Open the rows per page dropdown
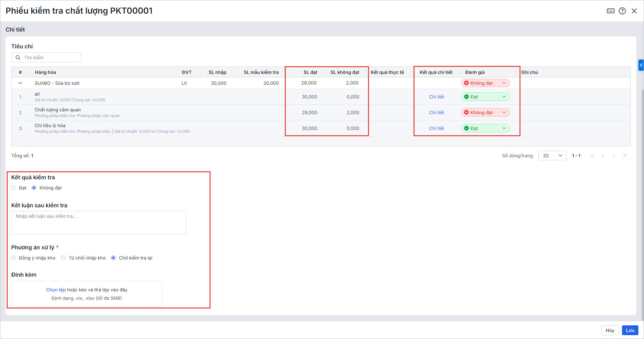The height and width of the screenshot is (339, 644). tap(552, 155)
